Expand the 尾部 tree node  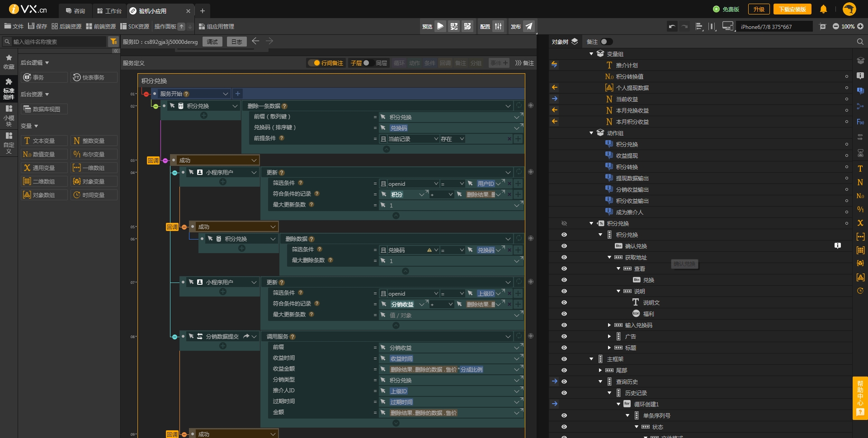point(600,370)
